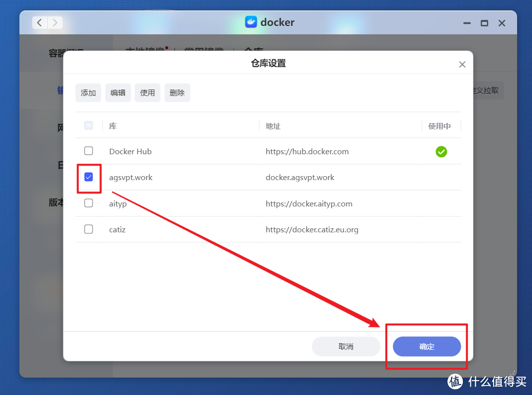The image size is (532, 395).
Task: Enable the aityp repository checkbox
Action: (89, 203)
